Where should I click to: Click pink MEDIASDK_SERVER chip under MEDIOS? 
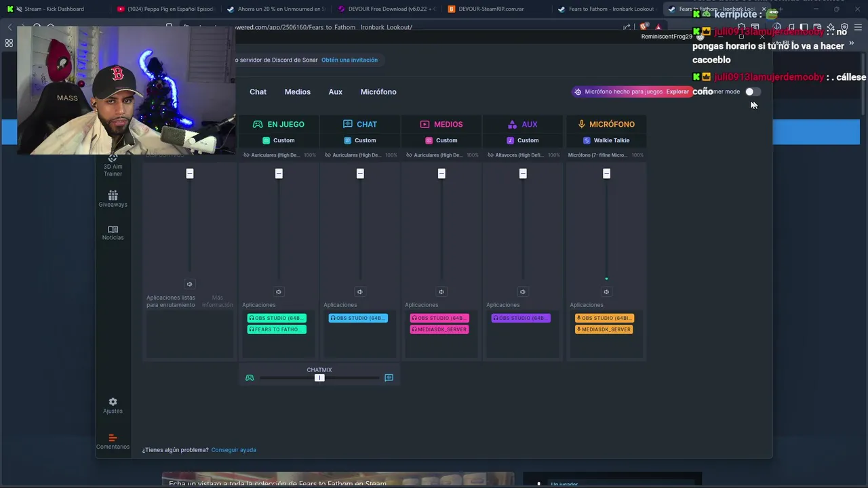click(x=439, y=329)
